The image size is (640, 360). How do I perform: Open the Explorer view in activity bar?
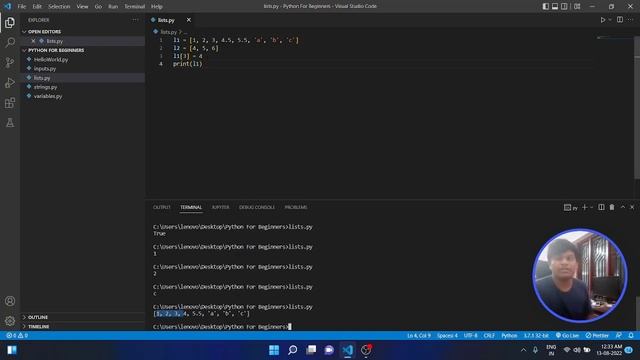click(10, 22)
